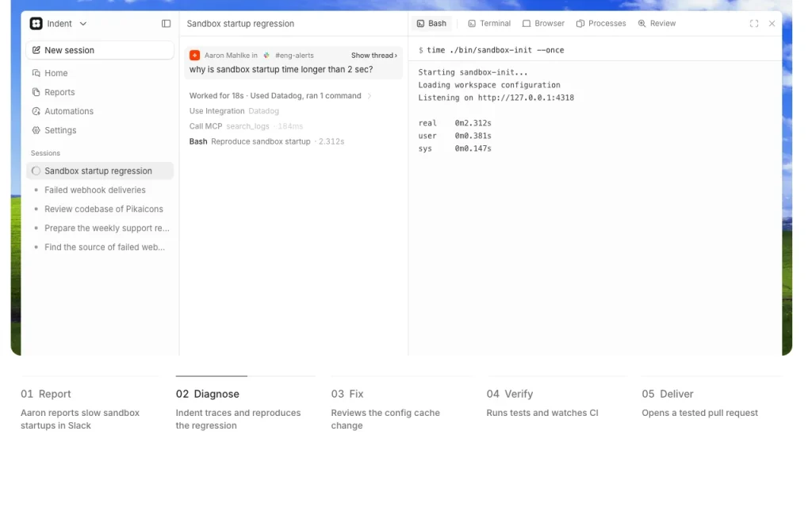Select step 03 Fix
Viewport: 812px width, 508px height.
point(347,394)
